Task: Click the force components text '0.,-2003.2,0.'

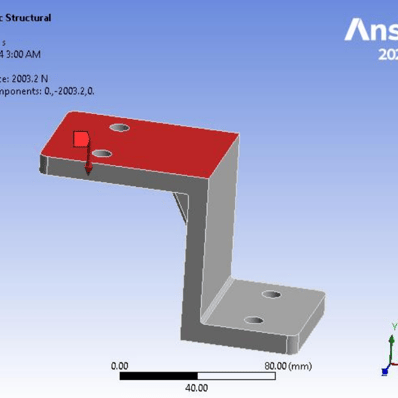Action: [x=69, y=91]
